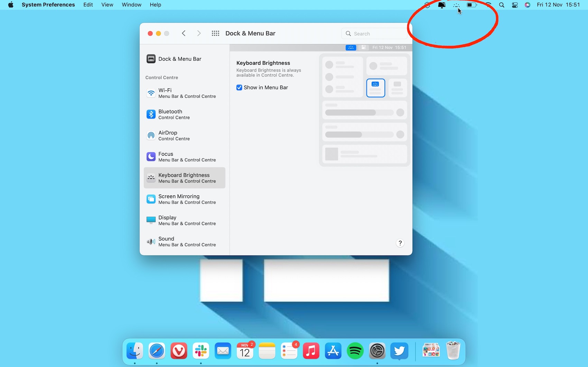Click the battery icon in the menu bar
The height and width of the screenshot is (367, 588).
(x=471, y=5)
